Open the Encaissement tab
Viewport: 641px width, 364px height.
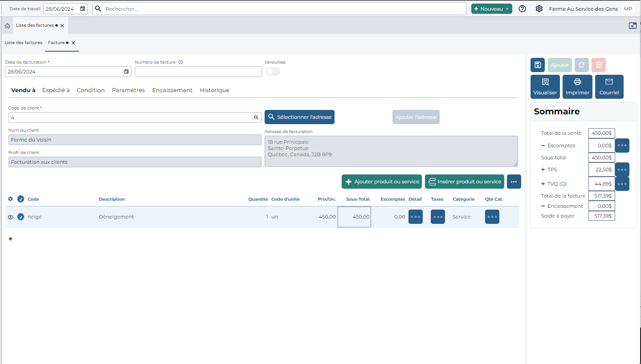172,90
